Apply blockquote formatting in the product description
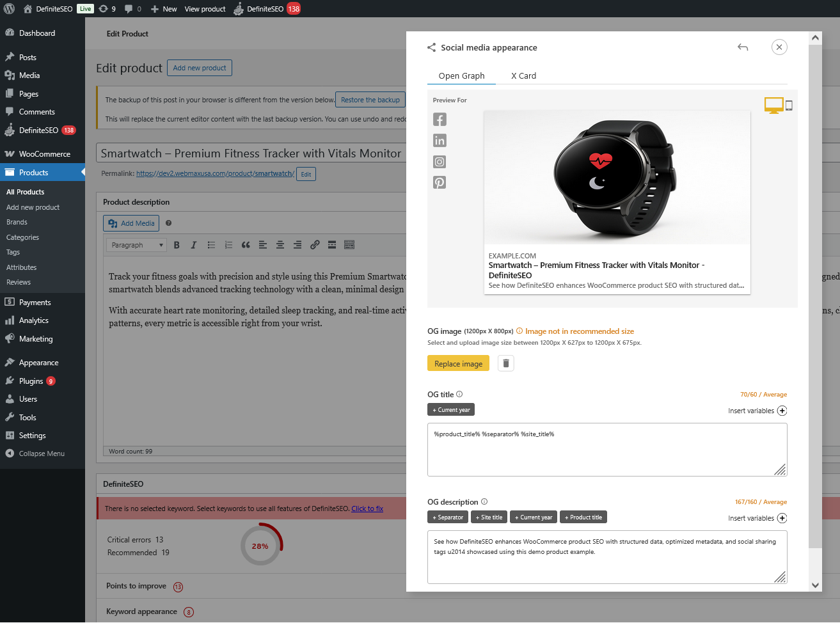 pyautogui.click(x=246, y=244)
